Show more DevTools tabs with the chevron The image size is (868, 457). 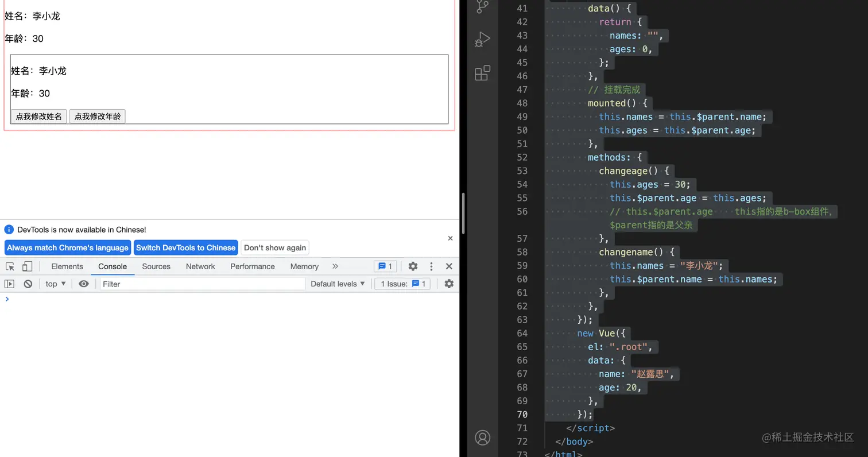click(x=335, y=266)
